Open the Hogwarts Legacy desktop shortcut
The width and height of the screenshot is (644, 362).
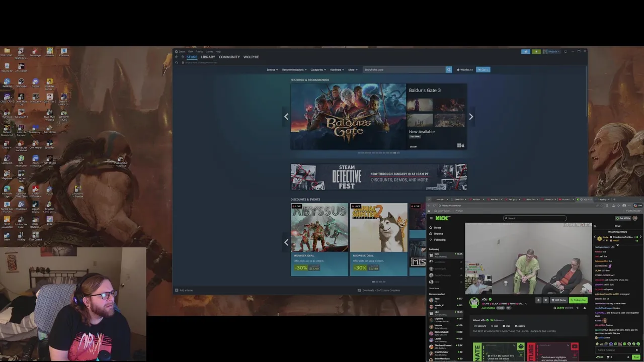coord(35,206)
